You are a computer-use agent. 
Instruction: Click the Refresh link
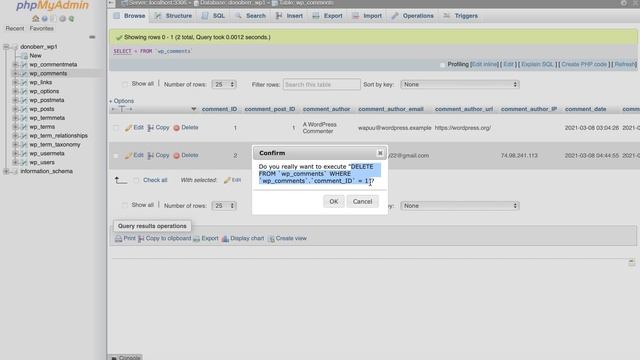[x=625, y=64]
